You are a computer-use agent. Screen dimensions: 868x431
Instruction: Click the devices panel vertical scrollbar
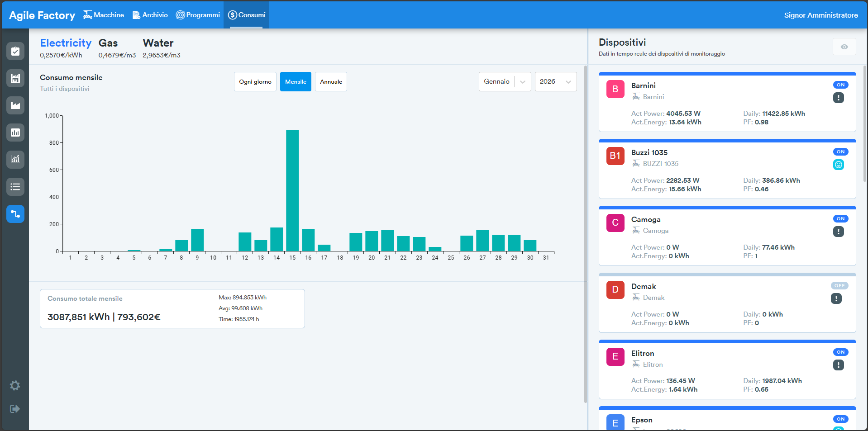[865, 123]
